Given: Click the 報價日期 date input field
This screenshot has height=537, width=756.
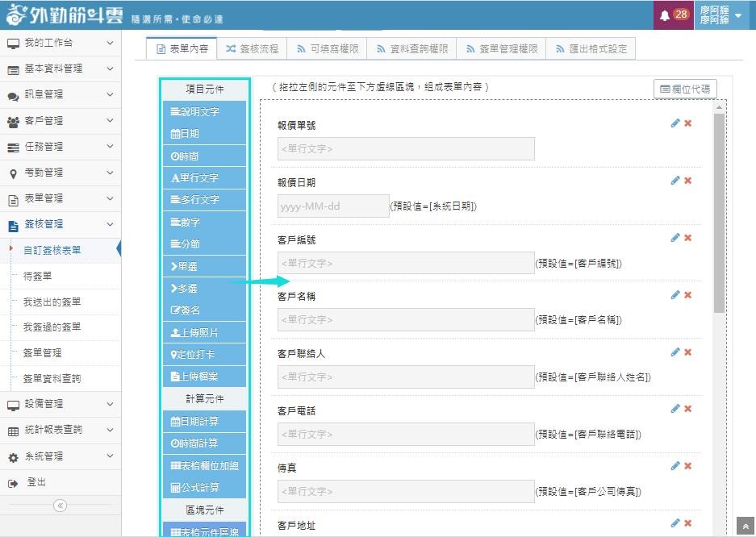Looking at the screenshot, I should (x=332, y=206).
